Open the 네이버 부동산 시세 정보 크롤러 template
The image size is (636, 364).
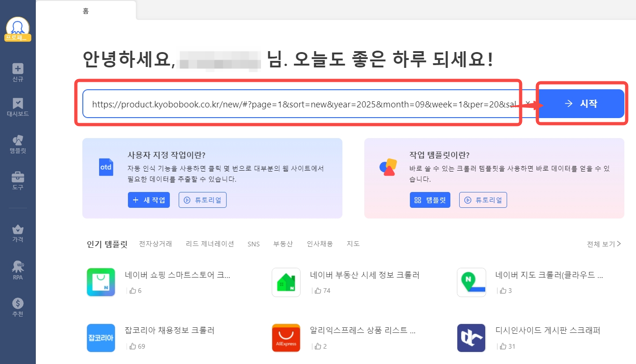364,275
